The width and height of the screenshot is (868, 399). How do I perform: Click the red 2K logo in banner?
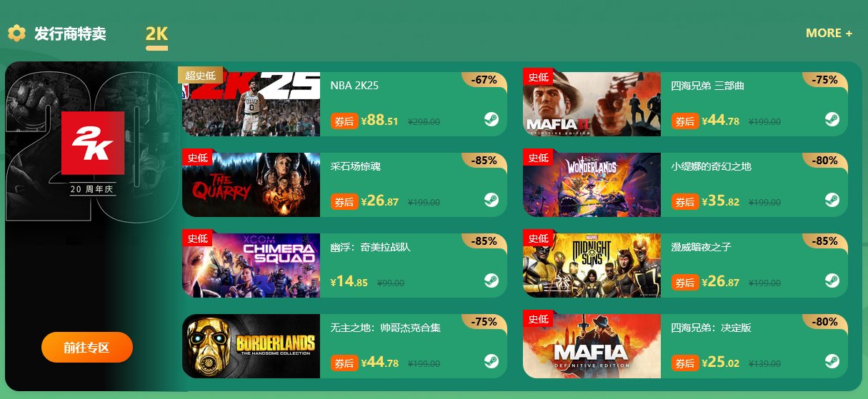93,143
